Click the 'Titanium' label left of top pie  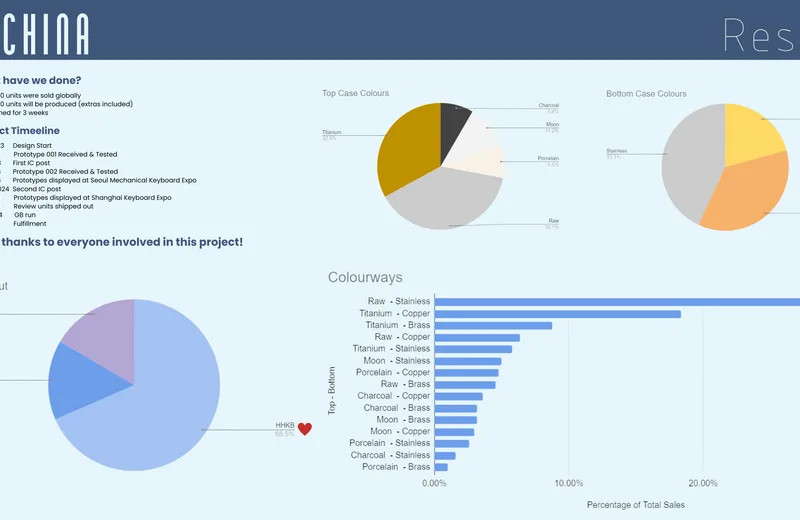pyautogui.click(x=332, y=132)
